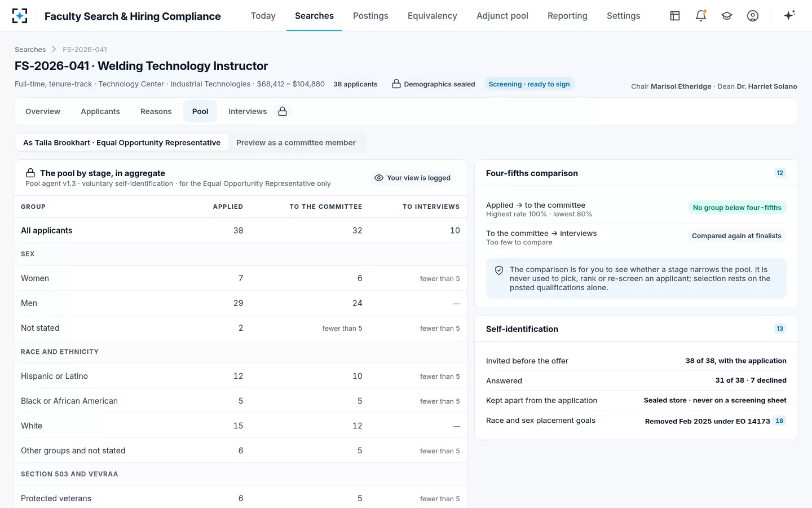This screenshot has width=812, height=508.
Task: Click the eye icon in view-logged badge
Action: click(x=379, y=178)
